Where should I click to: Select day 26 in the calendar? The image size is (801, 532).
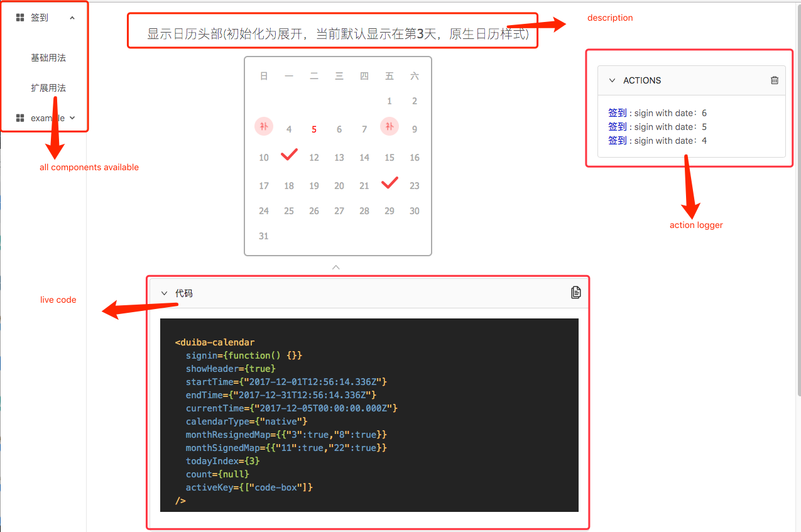tap(314, 211)
